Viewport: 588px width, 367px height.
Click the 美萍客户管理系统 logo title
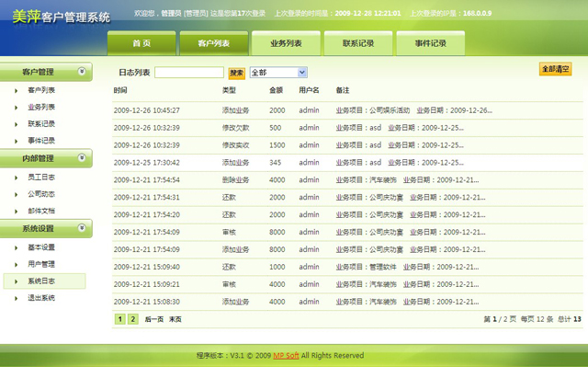[x=62, y=17]
